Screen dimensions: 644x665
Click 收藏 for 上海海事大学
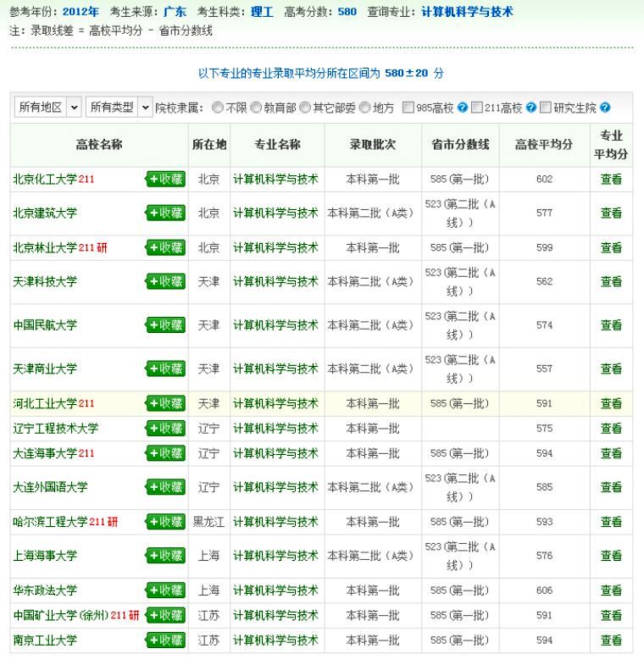[165, 555]
